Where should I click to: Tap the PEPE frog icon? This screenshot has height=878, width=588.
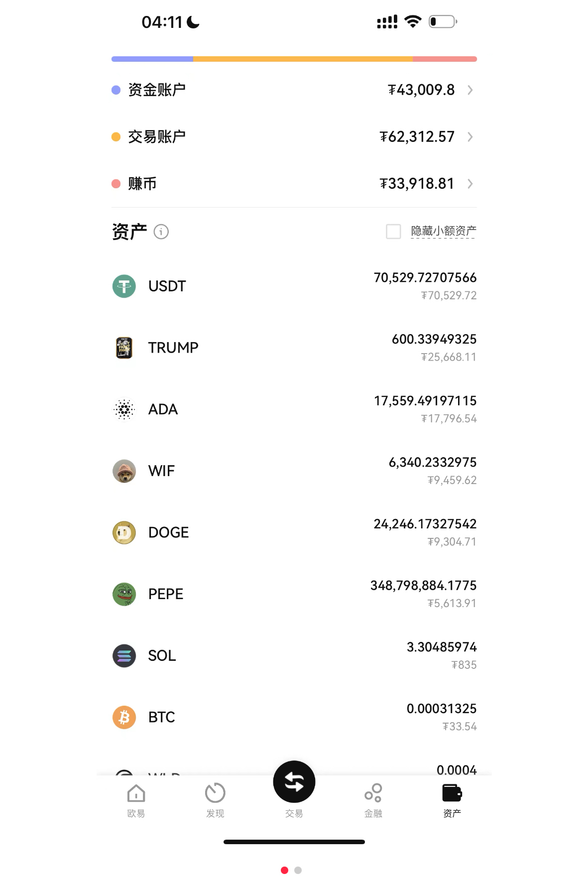click(x=124, y=594)
